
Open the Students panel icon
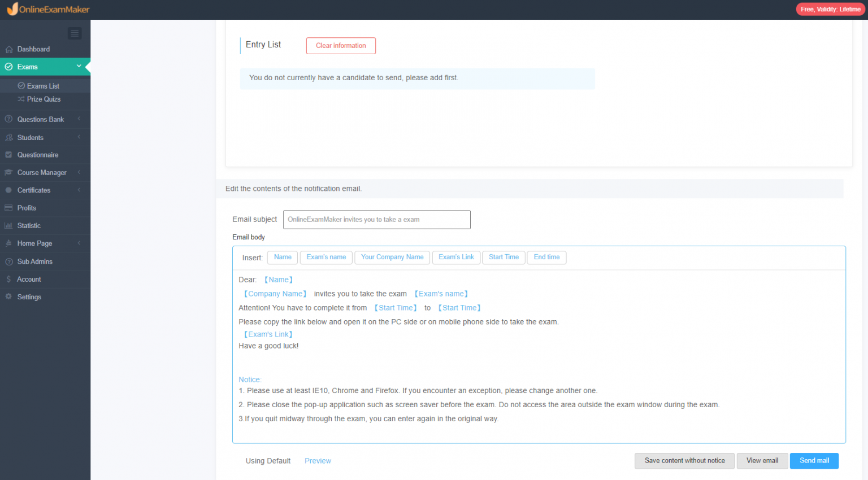(8, 137)
